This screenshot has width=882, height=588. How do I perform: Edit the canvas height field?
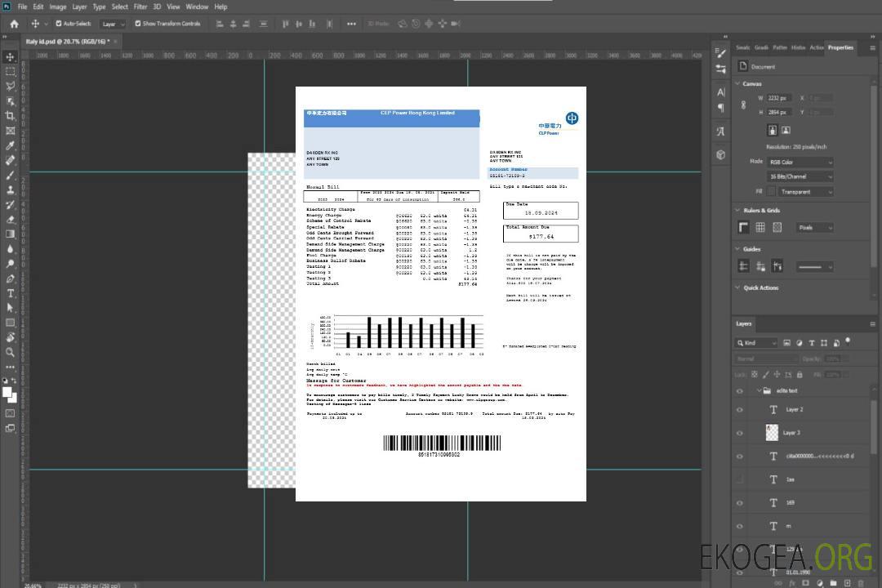(780, 113)
